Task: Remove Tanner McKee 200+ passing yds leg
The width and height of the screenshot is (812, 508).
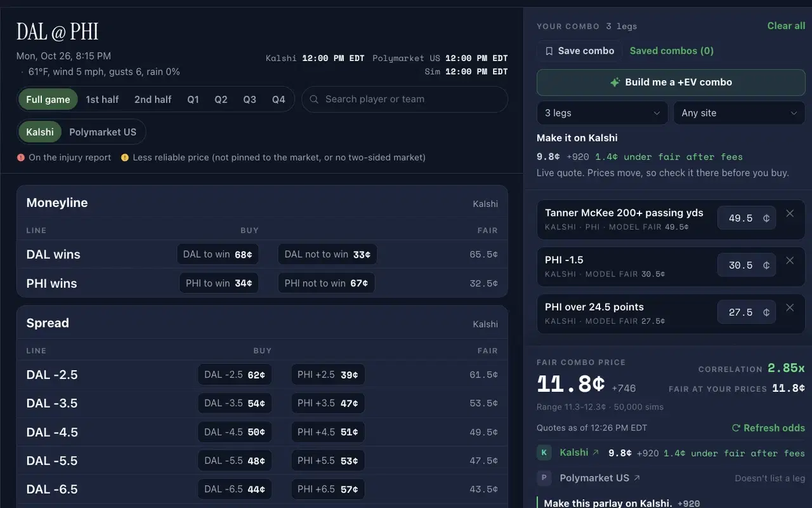Action: (x=790, y=213)
